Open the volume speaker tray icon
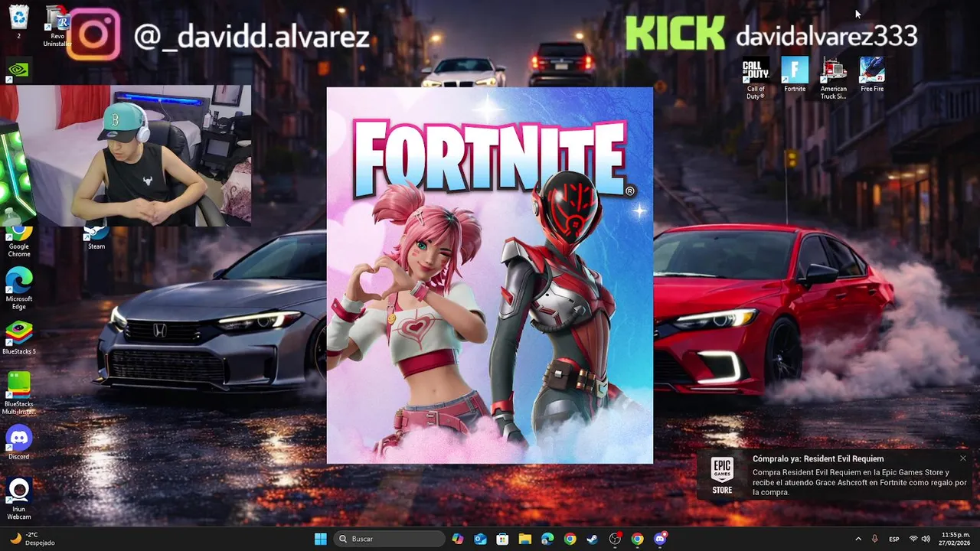Image resolution: width=980 pixels, height=551 pixels. [926, 539]
